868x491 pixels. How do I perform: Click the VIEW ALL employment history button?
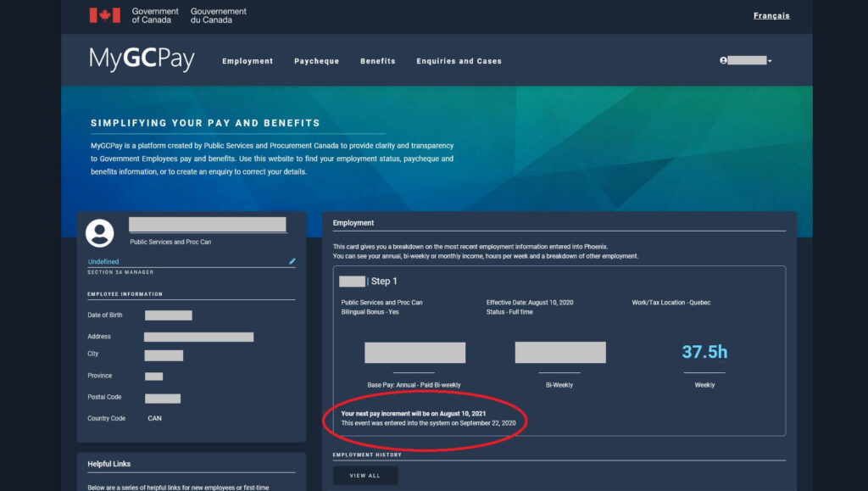364,476
